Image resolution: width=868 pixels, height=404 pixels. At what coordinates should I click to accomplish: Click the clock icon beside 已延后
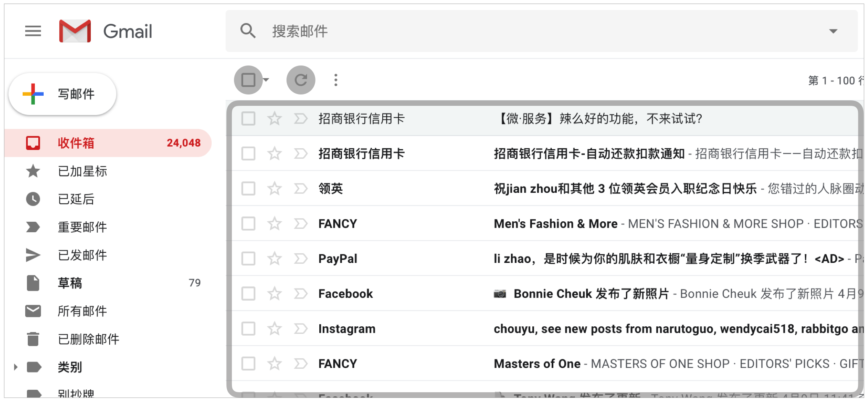tap(33, 199)
